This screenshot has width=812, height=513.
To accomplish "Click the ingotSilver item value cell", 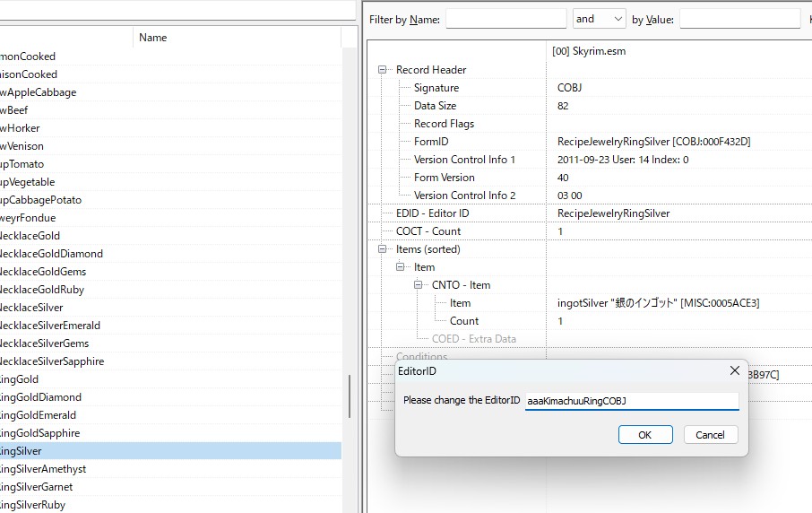I will pyautogui.click(x=658, y=303).
